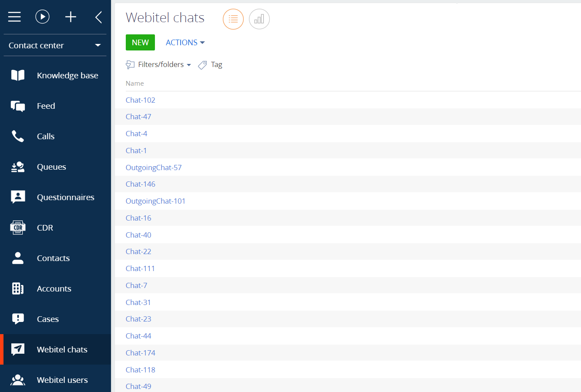Viewport: 581px width, 392px height.
Task: Open the hamburger navigation menu
Action: coord(14,17)
